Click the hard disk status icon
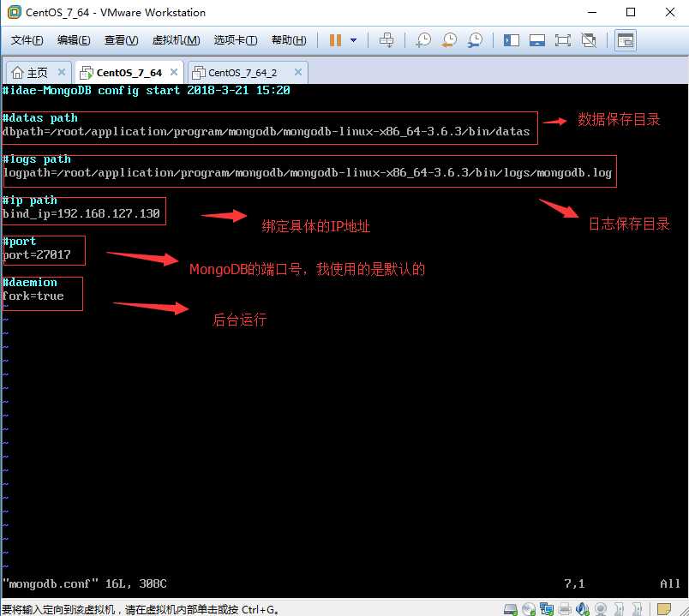The image size is (689, 616). (511, 609)
